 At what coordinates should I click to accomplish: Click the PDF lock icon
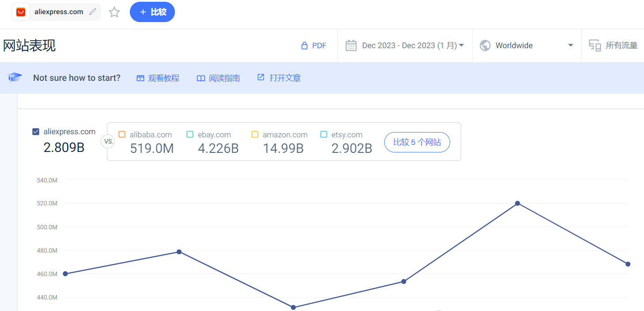tap(304, 46)
